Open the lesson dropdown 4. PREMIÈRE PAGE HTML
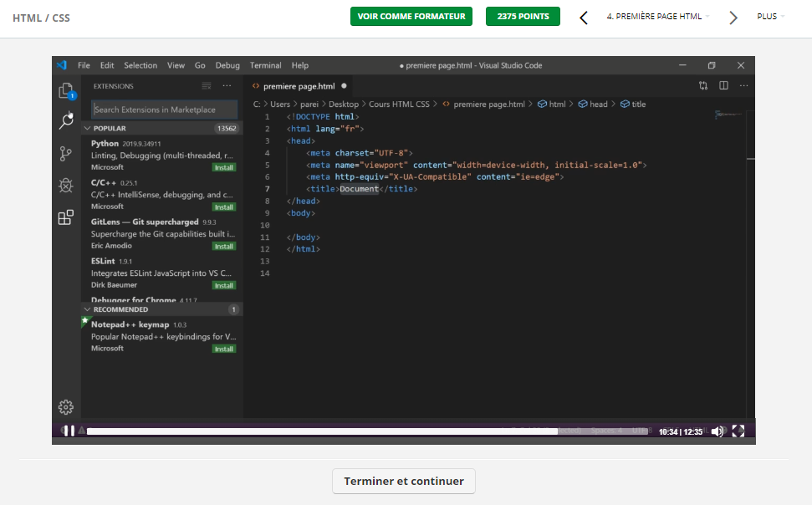 coord(657,17)
